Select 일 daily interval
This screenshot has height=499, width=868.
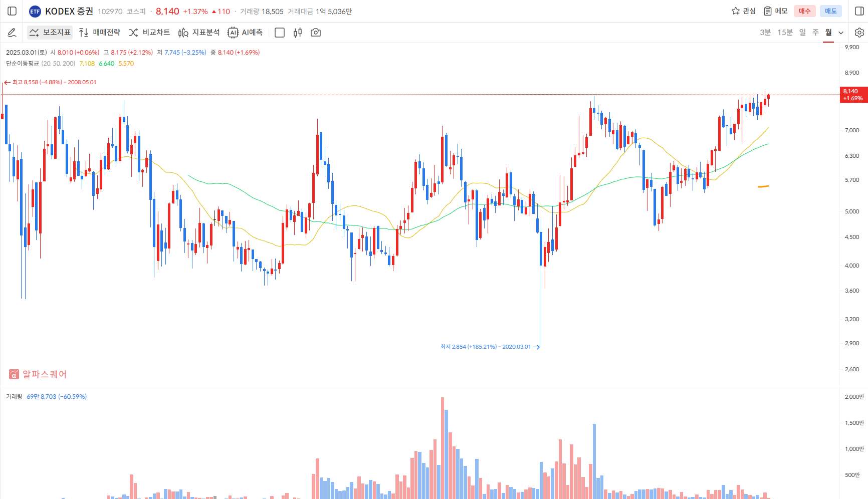[802, 33]
